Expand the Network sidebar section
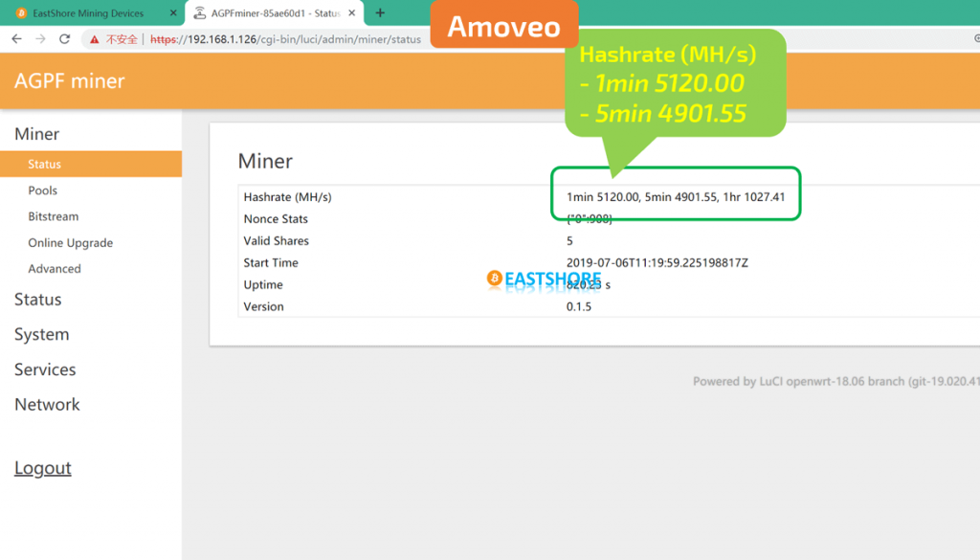980x560 pixels. [47, 404]
